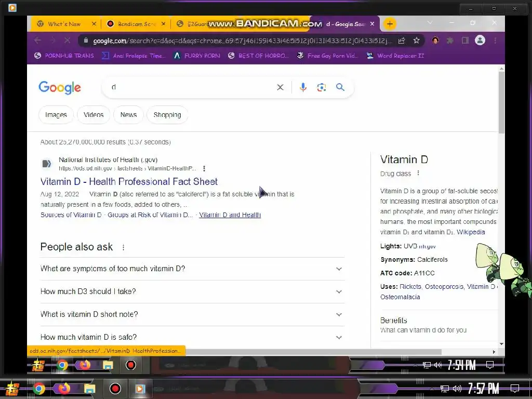Open Google Lens image search
This screenshot has width=532, height=399.
[321, 87]
